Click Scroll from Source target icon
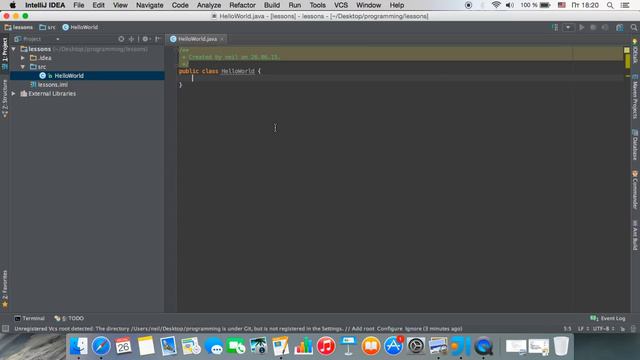This screenshot has width=640, height=360. (x=121, y=39)
